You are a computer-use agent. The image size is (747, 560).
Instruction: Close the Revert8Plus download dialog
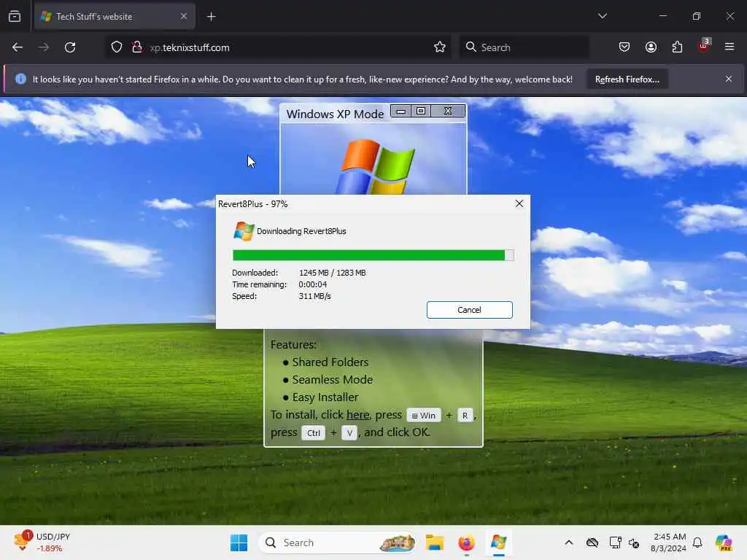(519, 204)
